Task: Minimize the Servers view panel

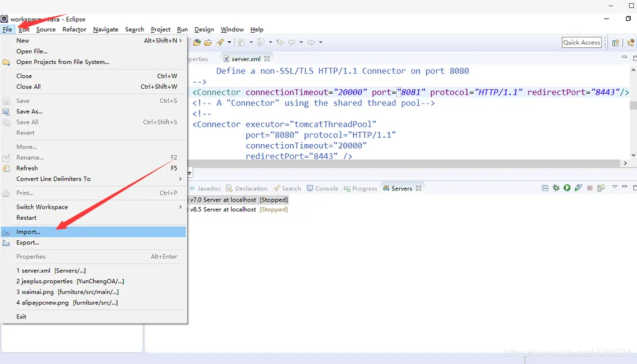Action: pyautogui.click(x=625, y=187)
